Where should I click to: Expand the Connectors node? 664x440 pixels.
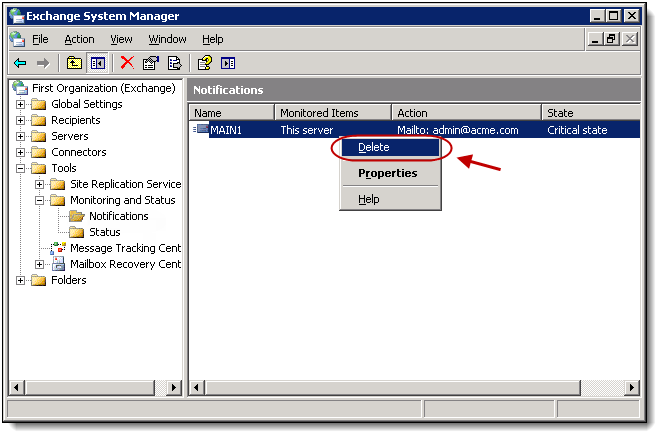[x=20, y=152]
